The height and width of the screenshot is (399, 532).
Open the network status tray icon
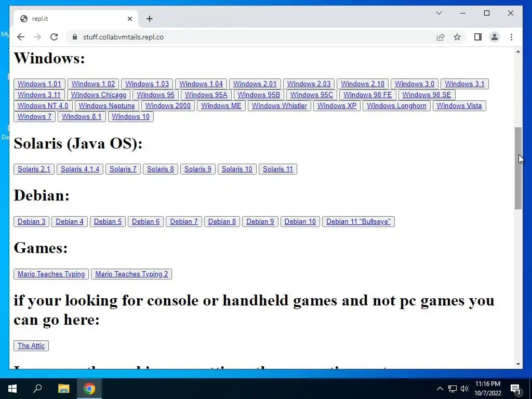click(453, 389)
